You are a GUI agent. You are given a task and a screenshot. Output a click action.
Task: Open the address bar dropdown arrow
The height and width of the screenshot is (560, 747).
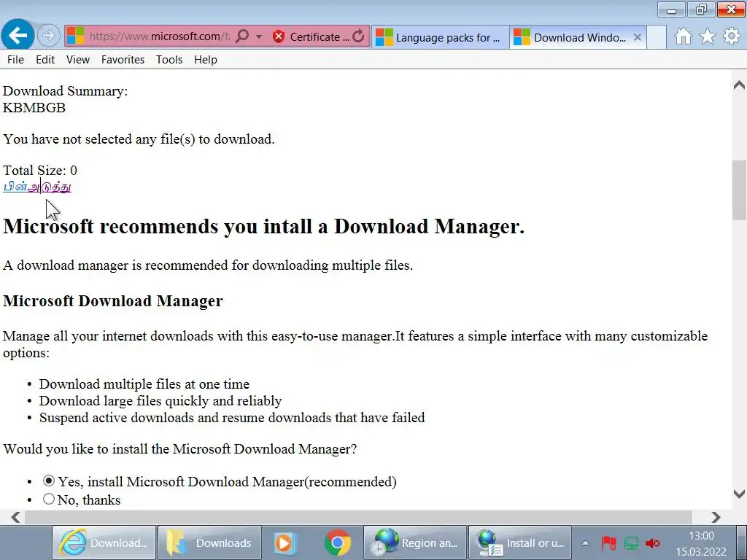[259, 36]
